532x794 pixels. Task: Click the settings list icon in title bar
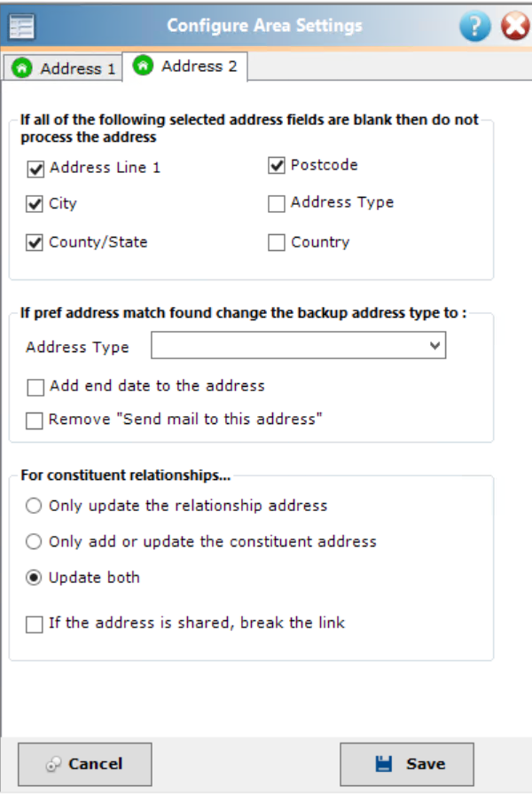pos(22,27)
